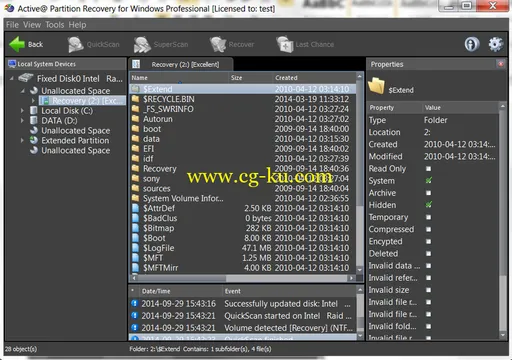Expand Extended Partition node arrow
The height and width of the screenshot is (360, 512).
(x=22, y=140)
